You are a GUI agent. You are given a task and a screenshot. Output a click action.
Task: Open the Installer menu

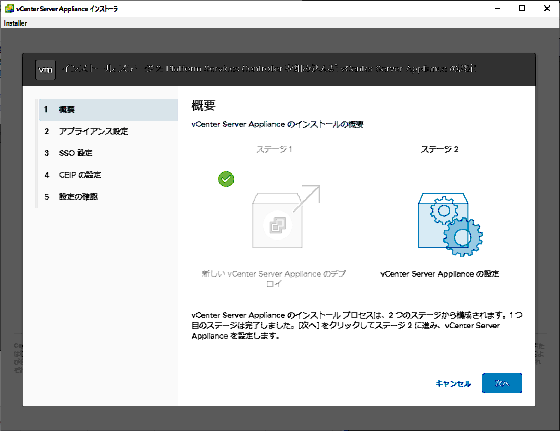[15, 23]
